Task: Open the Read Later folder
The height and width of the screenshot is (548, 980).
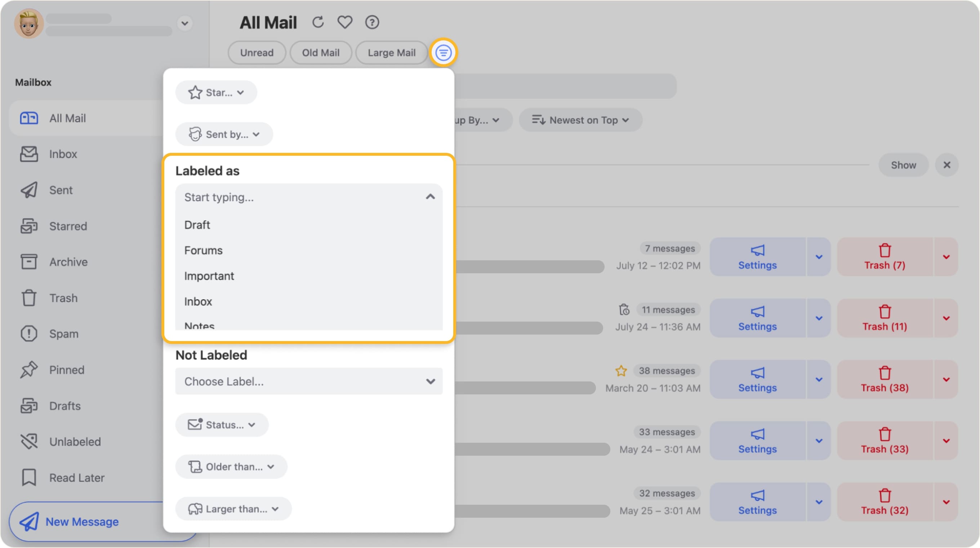Action: click(76, 478)
